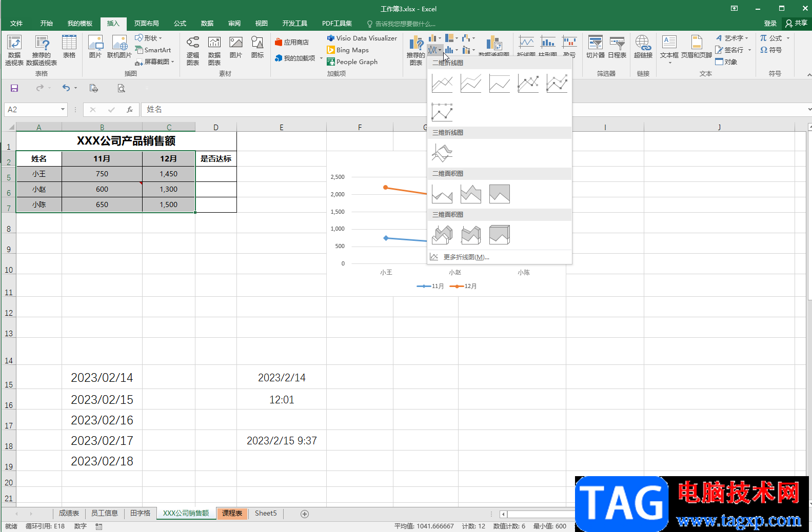This screenshot has width=812, height=532.
Task: Open the 应用商店 add-in store
Action: pyautogui.click(x=292, y=42)
